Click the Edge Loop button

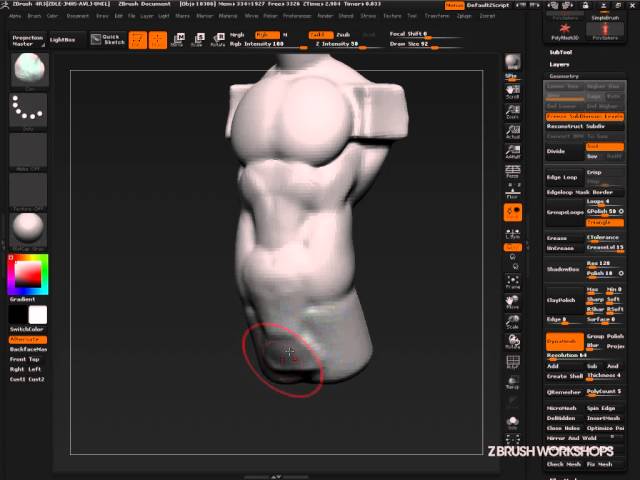coord(565,178)
